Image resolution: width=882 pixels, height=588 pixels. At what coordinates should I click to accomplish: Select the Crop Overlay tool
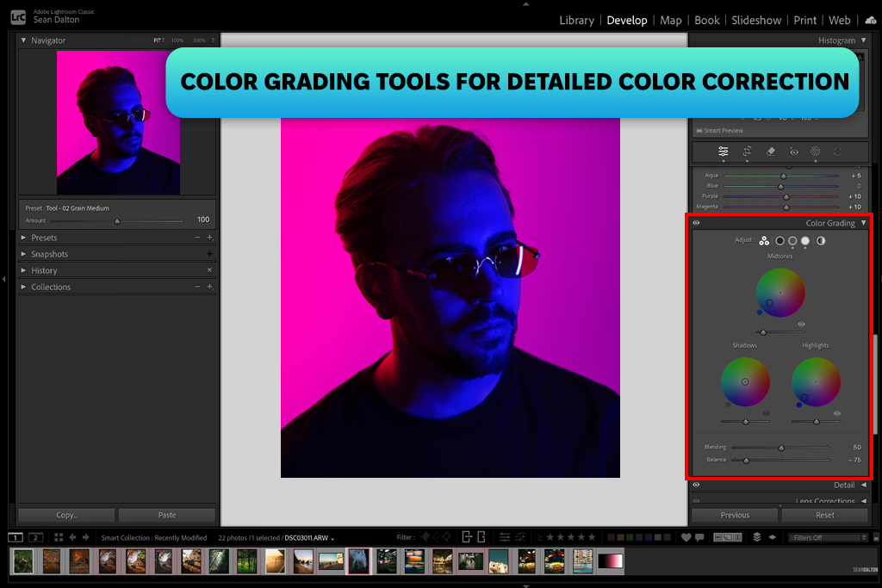pos(747,152)
